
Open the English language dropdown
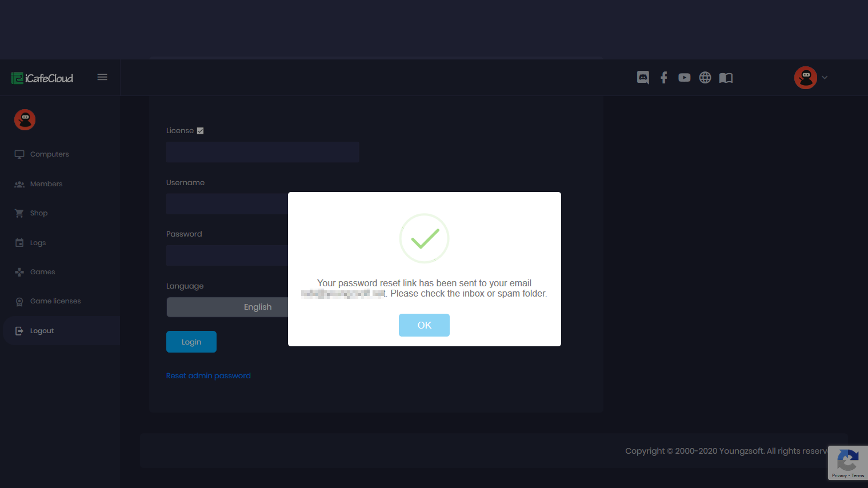227,307
